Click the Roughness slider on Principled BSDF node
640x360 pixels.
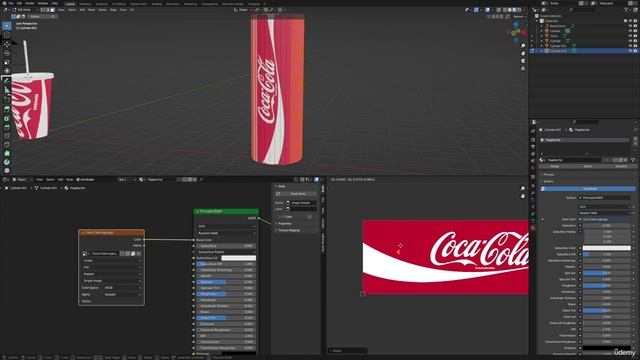(226, 294)
